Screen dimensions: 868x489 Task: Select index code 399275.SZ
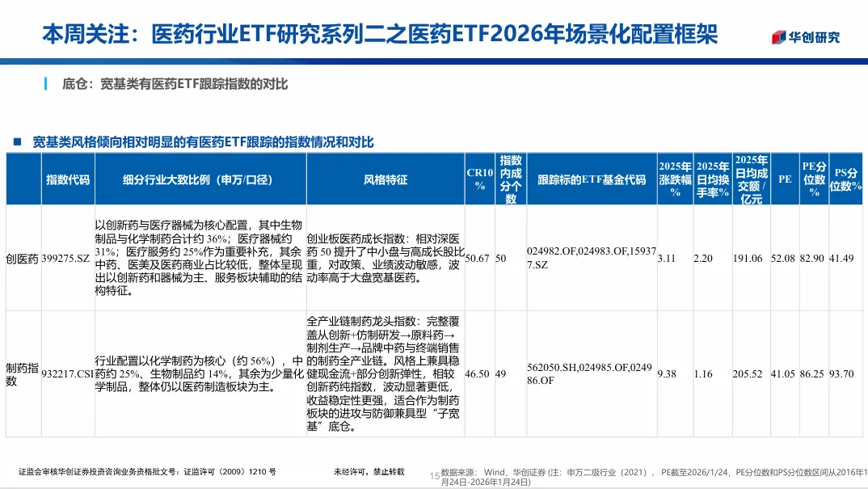(x=65, y=259)
